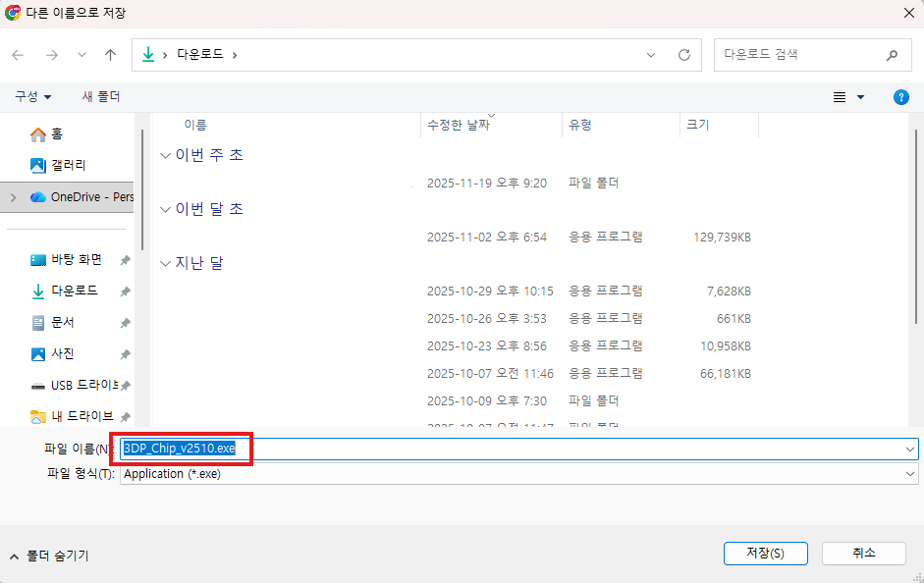Open 내 드라이브 in sidebar
This screenshot has height=583, width=924.
click(x=72, y=417)
